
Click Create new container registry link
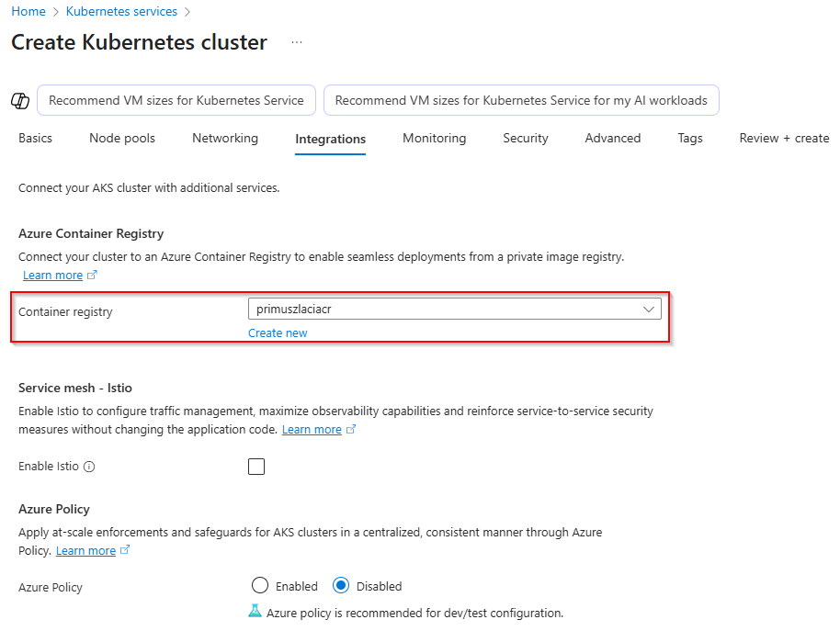278,333
